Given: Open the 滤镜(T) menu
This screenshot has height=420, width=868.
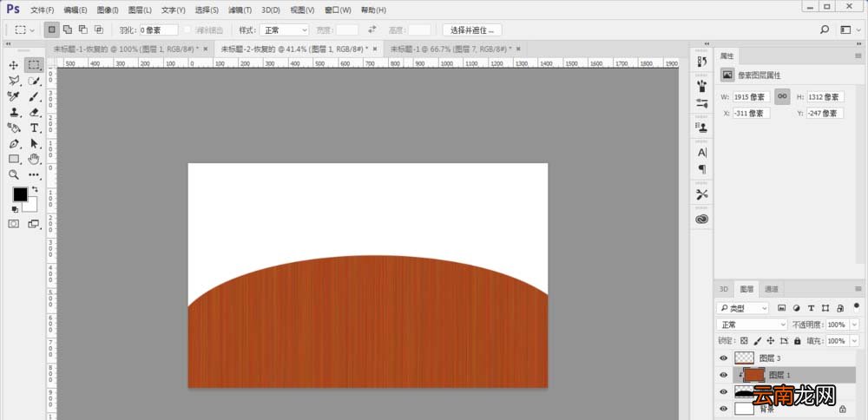Looking at the screenshot, I should 240,10.
